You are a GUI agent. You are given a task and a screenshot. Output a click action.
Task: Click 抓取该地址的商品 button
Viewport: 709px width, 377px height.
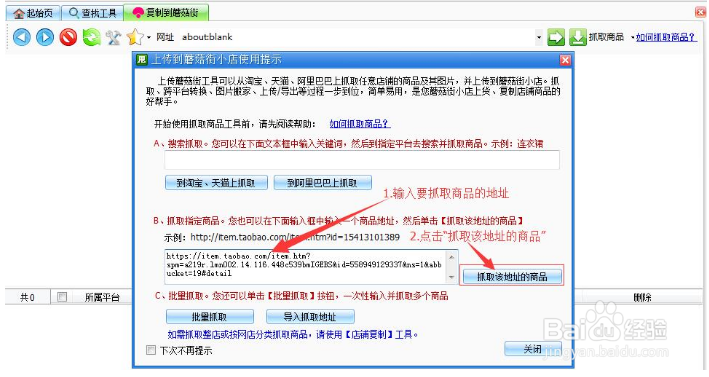[x=512, y=276]
